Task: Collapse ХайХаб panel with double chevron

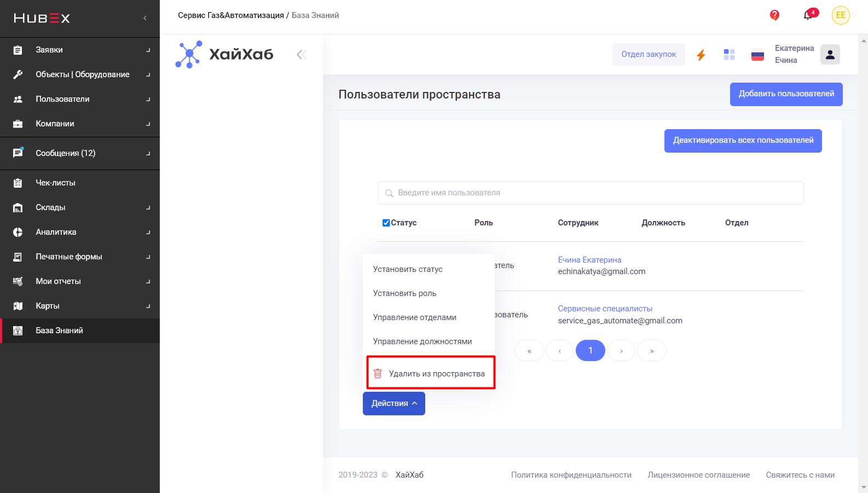Action: click(302, 54)
